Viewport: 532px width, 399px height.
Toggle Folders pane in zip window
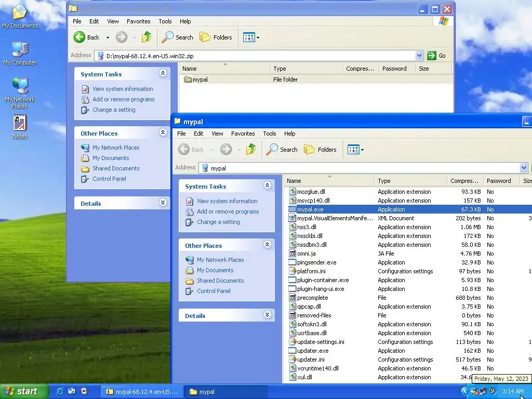click(x=216, y=37)
